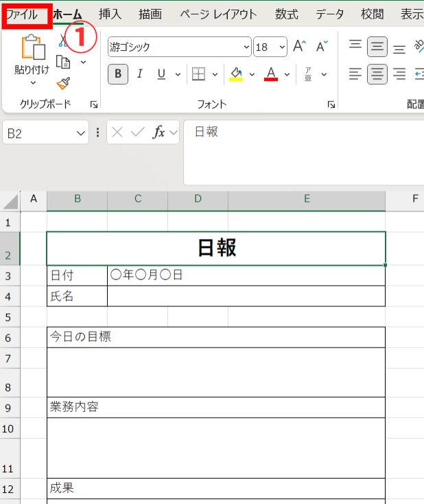424x504 pixels.
Task: Toggle bold B formatting
Action: (x=118, y=74)
